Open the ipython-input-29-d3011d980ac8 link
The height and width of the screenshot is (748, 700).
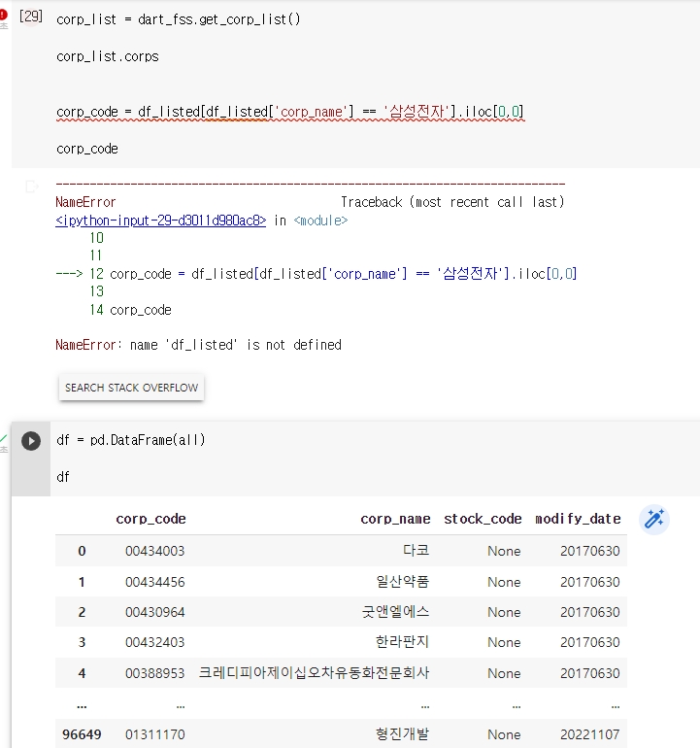click(161, 221)
